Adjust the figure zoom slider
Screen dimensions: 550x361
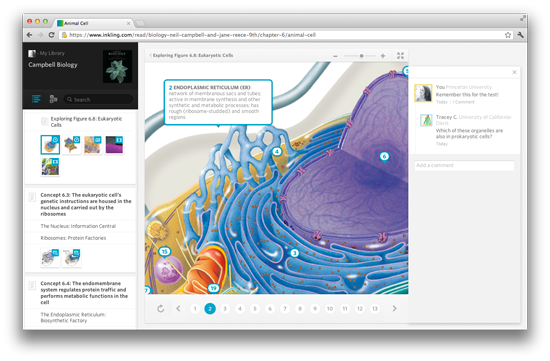(x=360, y=56)
